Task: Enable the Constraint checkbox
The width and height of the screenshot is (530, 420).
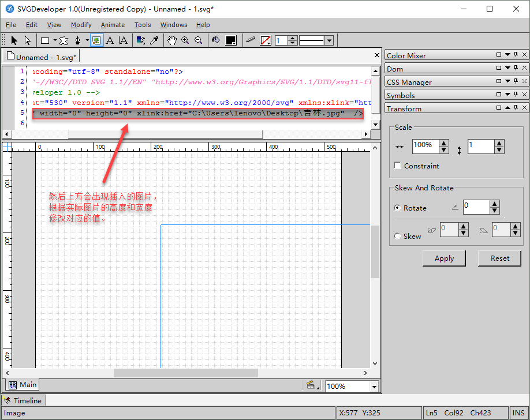Action: 398,166
